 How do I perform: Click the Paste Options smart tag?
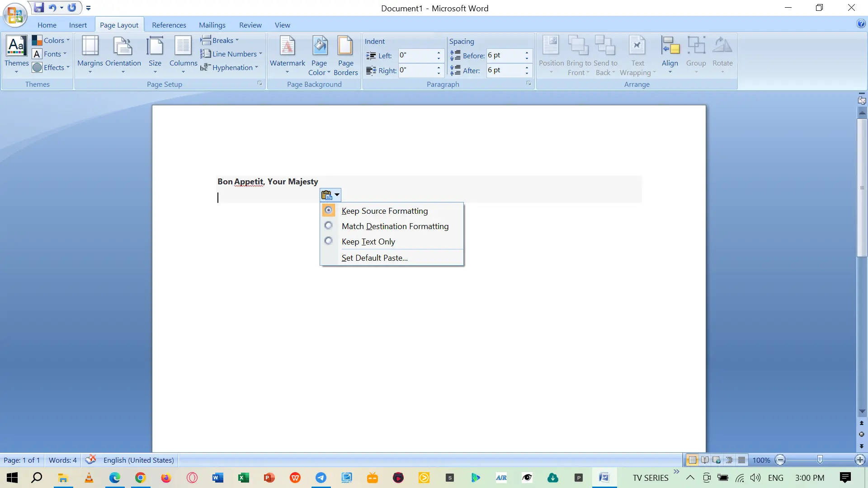tap(330, 195)
